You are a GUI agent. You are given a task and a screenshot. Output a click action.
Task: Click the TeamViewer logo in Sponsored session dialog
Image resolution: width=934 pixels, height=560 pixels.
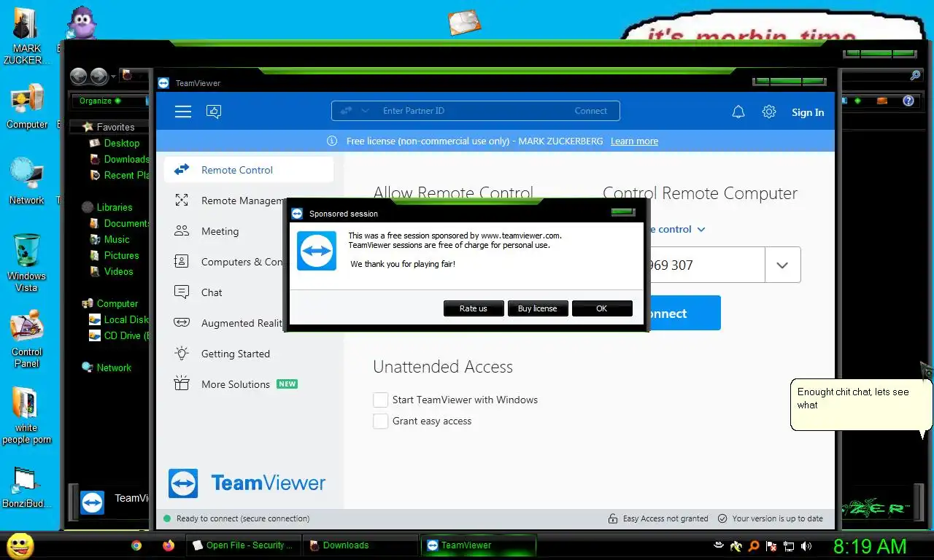click(317, 251)
